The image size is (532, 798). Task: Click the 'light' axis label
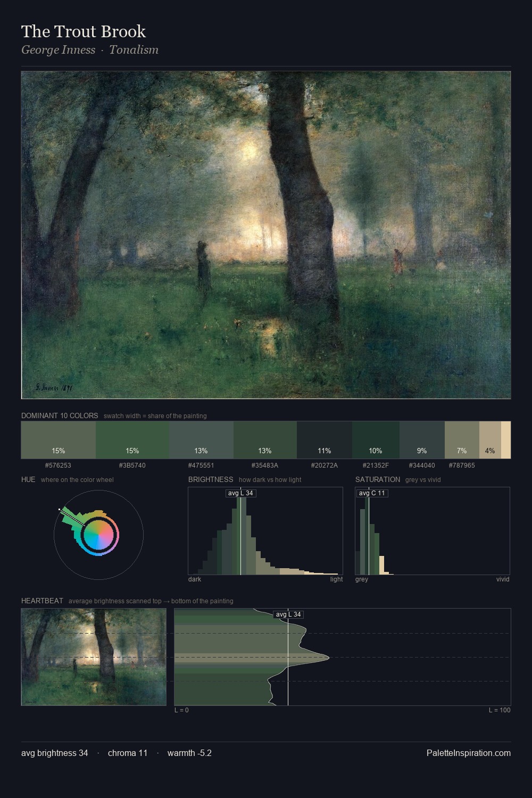click(336, 579)
